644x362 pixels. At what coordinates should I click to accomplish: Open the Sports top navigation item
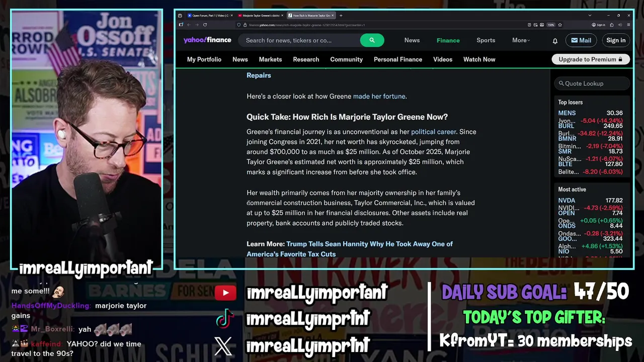[486, 40]
